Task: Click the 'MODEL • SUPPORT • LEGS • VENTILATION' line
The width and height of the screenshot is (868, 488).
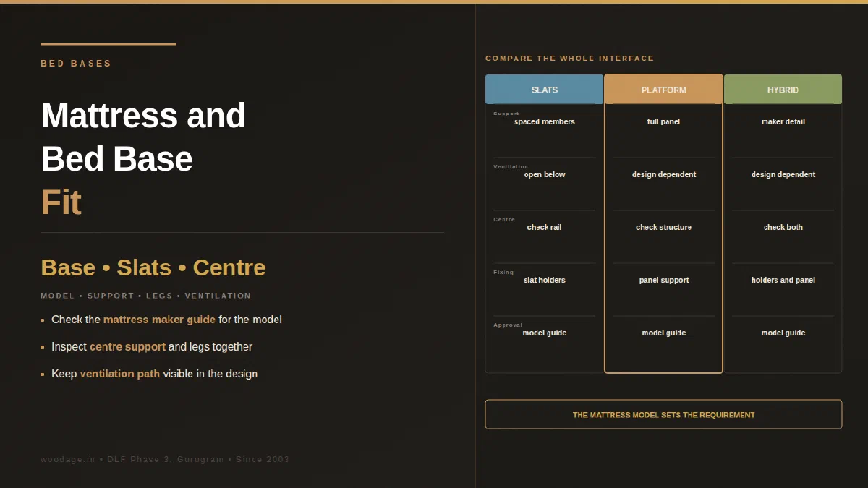Action: 145,296
